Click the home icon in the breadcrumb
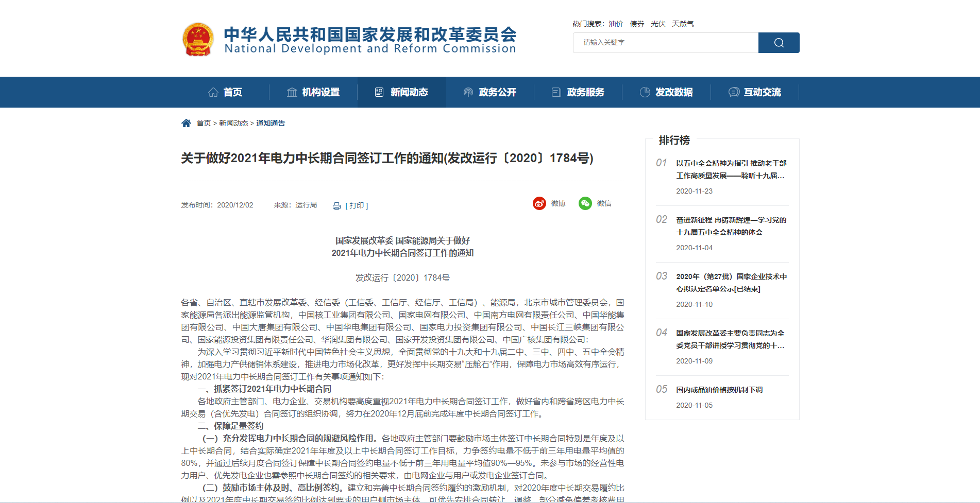 pyautogui.click(x=186, y=123)
